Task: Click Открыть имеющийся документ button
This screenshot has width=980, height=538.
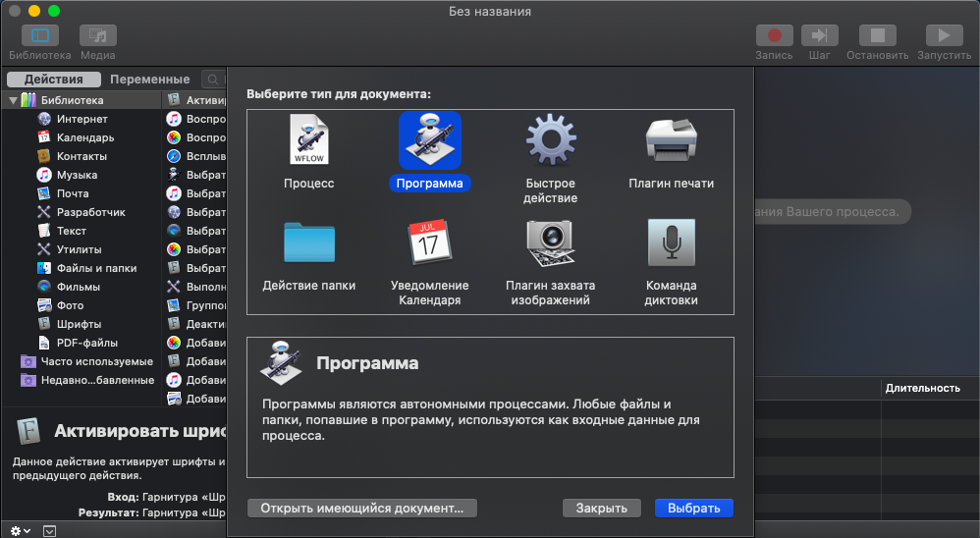Action: pos(362,508)
